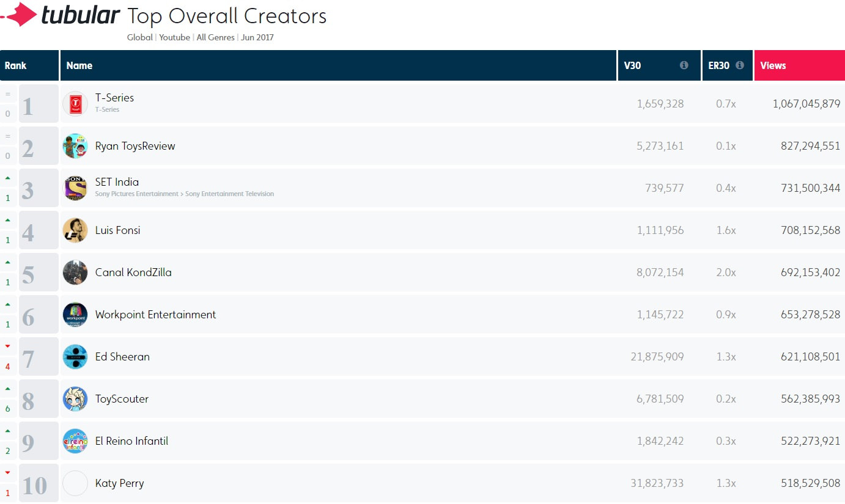
Task: Click Ed Sheeran avatar icon
Action: (x=75, y=357)
